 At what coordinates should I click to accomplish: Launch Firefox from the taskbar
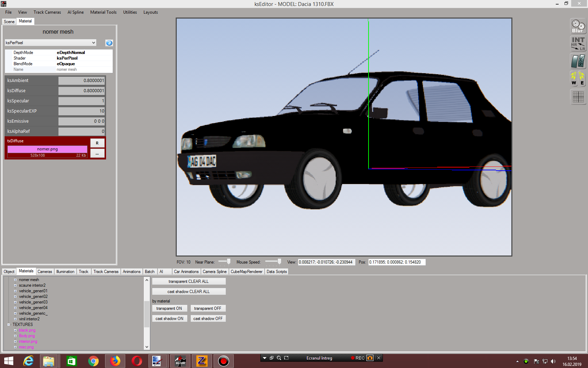coord(115,361)
